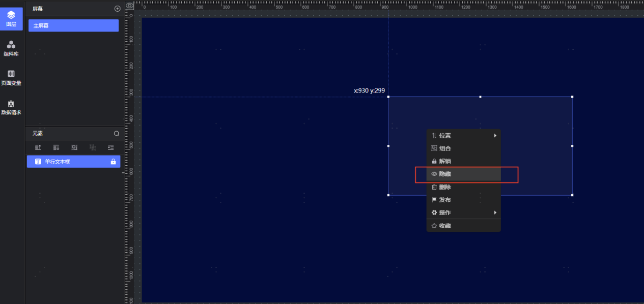
Task: Open the 数据请求 data request panel
Action: (x=11, y=107)
